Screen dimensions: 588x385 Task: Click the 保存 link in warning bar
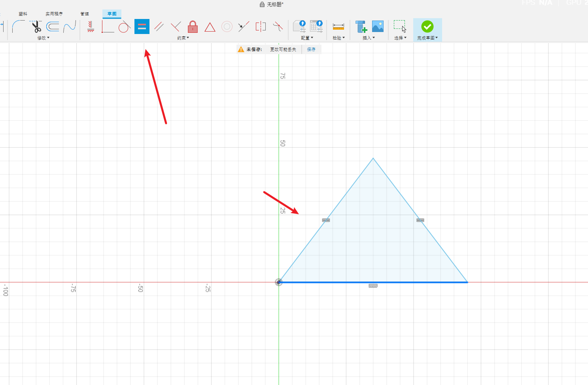click(311, 49)
